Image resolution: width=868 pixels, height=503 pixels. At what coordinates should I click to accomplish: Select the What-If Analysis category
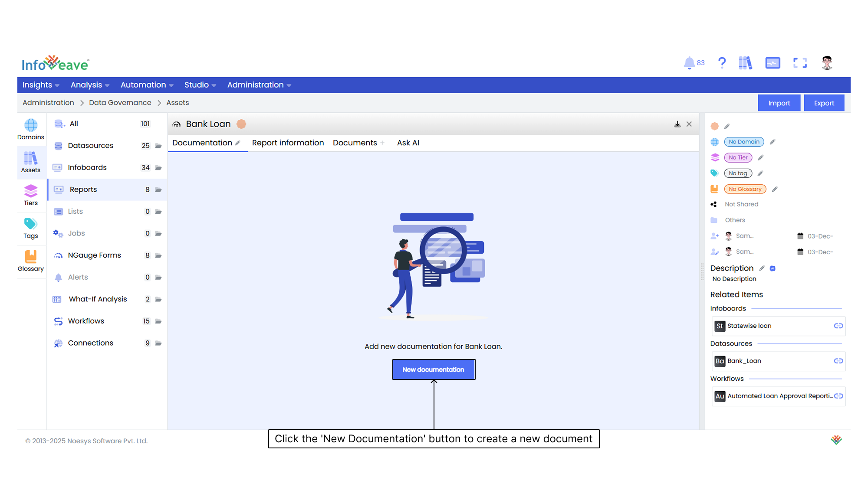coord(107,299)
